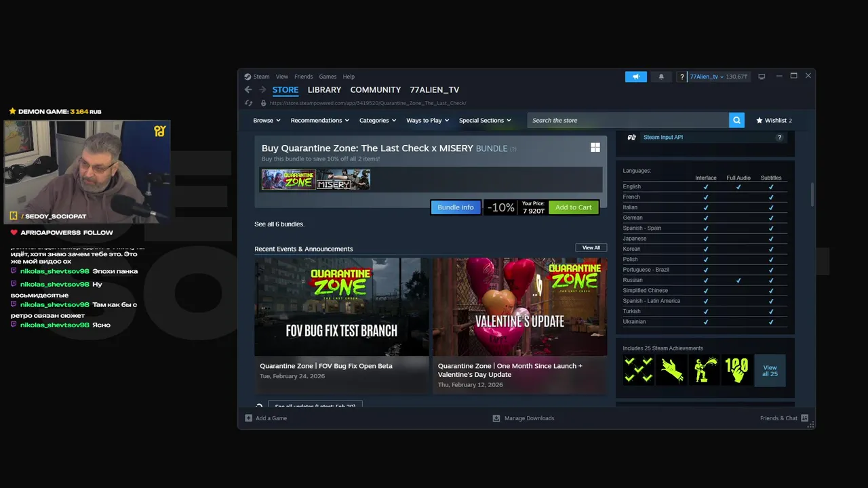Click the Steam Input API controller icon

click(x=631, y=137)
